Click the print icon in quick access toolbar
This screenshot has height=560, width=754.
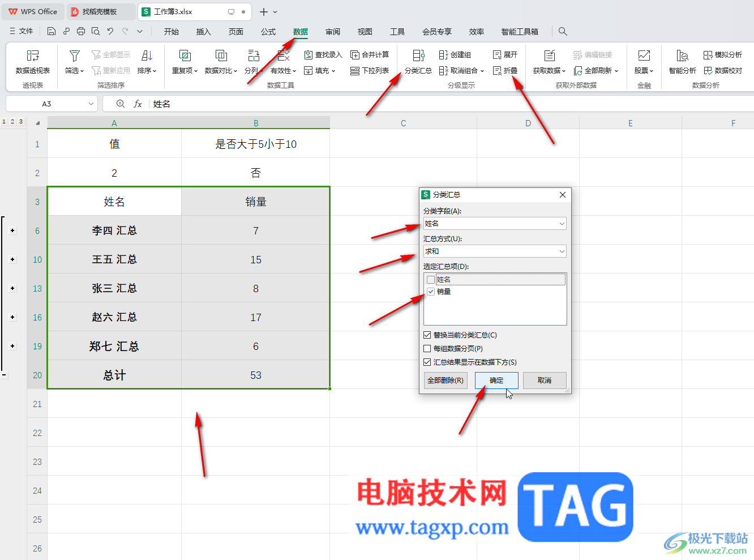(x=81, y=31)
